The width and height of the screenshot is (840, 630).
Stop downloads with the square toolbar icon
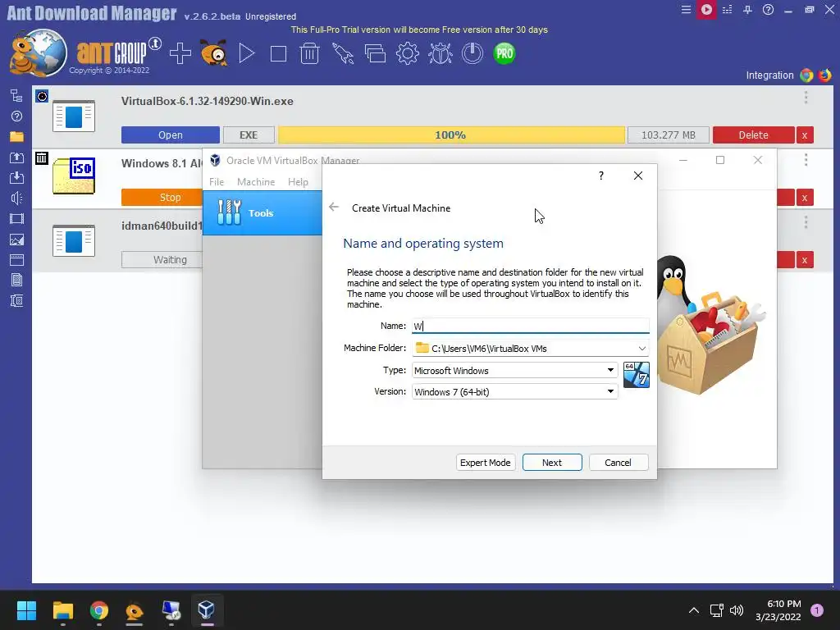[x=278, y=53]
